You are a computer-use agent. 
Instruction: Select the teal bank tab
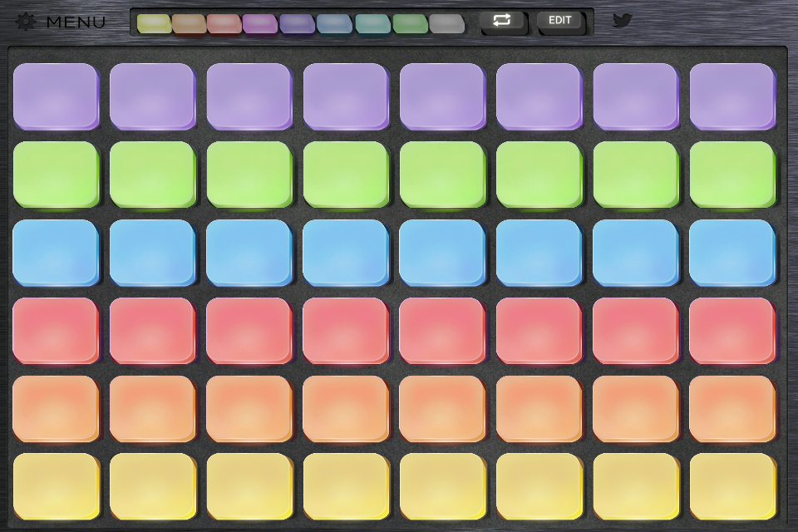tap(372, 24)
